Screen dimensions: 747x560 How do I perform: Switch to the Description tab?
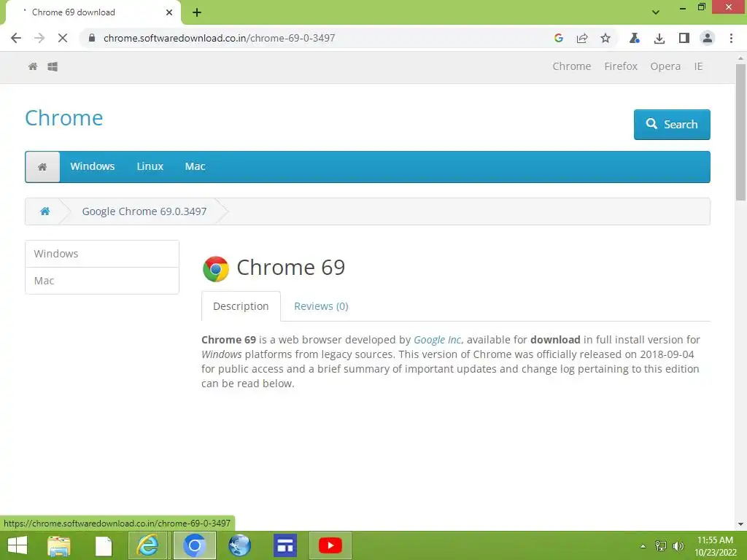point(241,306)
